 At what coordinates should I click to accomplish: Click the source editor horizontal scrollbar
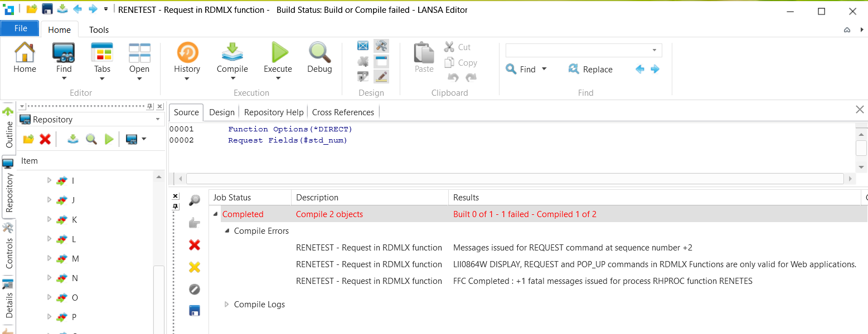point(515,179)
